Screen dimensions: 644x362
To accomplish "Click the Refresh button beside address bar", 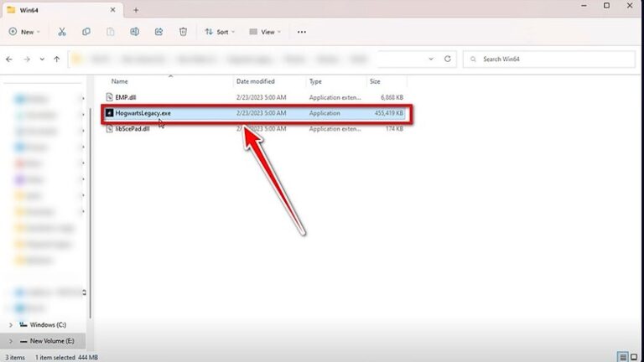I will pos(447,59).
